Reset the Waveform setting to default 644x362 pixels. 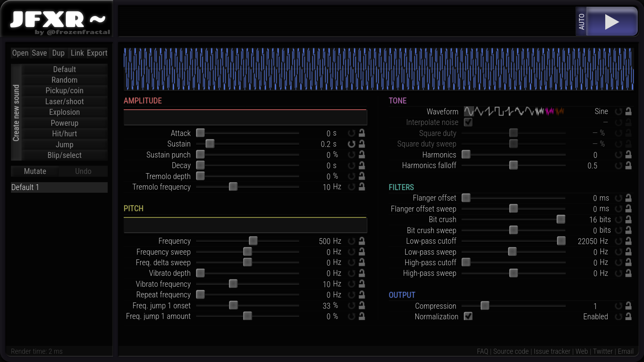pos(619,112)
